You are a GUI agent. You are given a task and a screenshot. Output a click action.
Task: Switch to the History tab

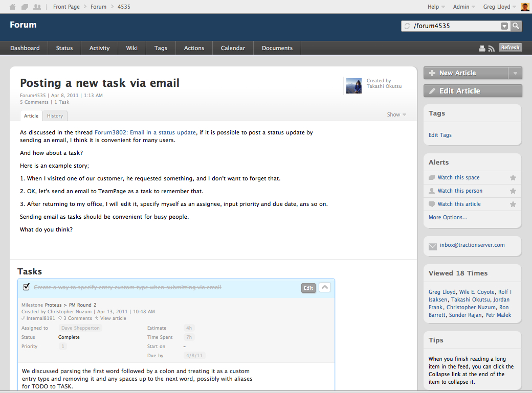55,116
